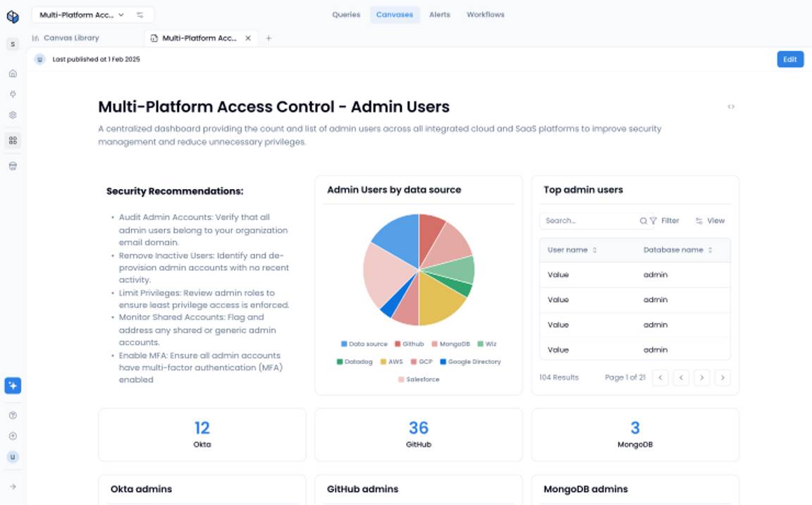Open the Filter option in table
Screen dimensions: 812x505
pos(665,221)
